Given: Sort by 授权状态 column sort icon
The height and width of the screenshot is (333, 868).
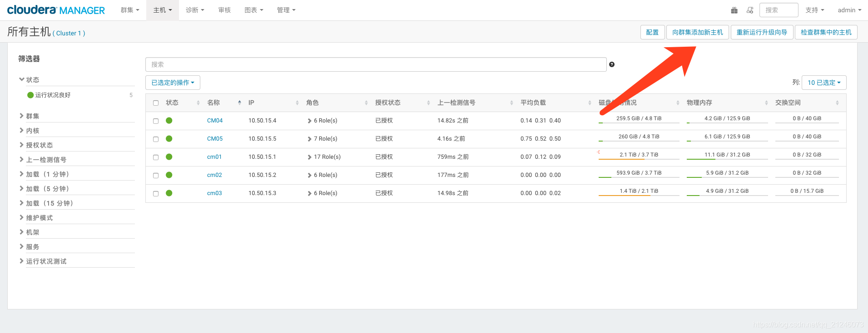Looking at the screenshot, I should pos(428,103).
